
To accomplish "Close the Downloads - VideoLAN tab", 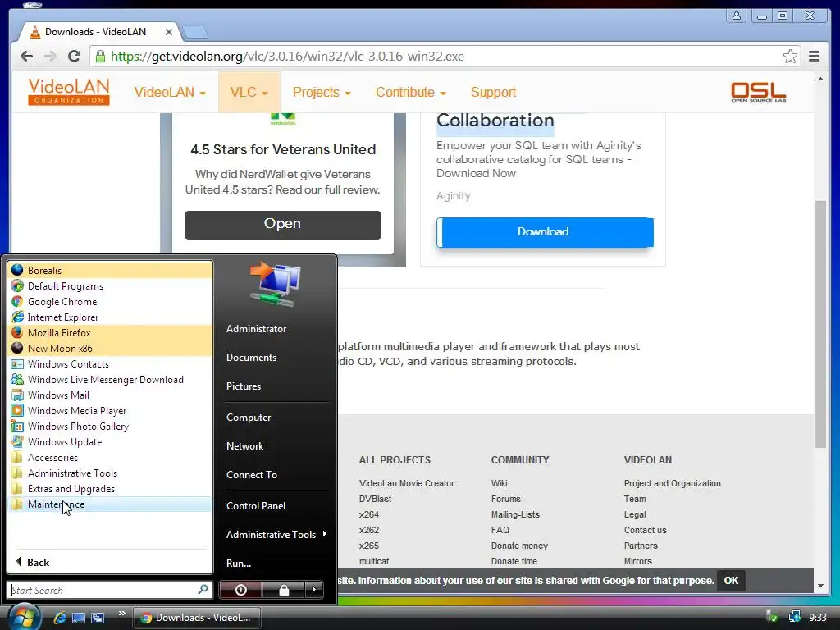I will (x=169, y=32).
